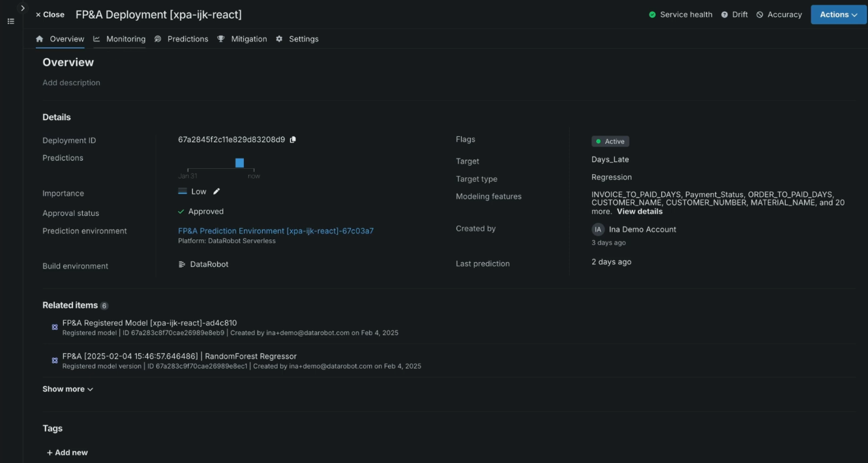The height and width of the screenshot is (463, 868).
Task: Expand related items with Show more
Action: [x=68, y=389]
